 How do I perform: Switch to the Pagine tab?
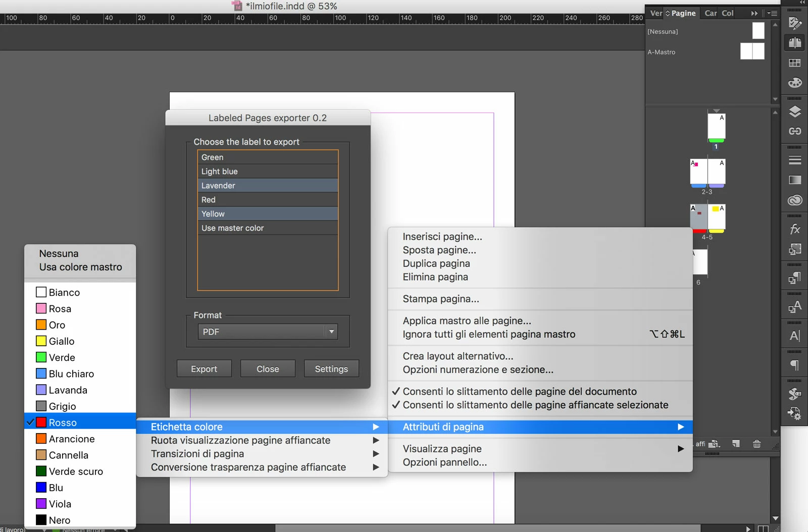683,13
